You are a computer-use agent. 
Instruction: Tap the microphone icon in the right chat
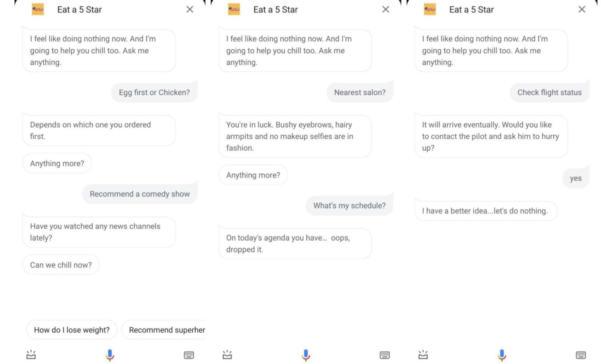tap(502, 355)
